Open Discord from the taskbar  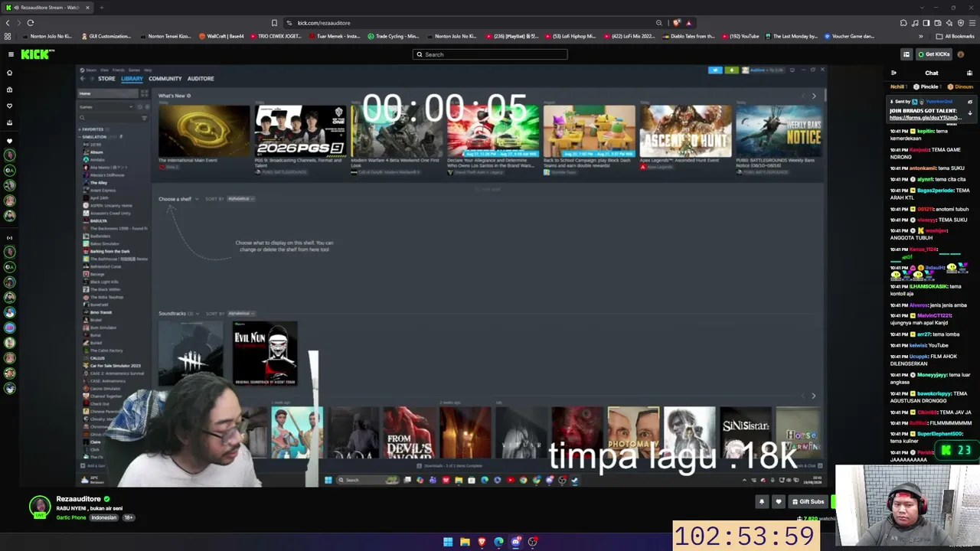pyautogui.click(x=515, y=542)
